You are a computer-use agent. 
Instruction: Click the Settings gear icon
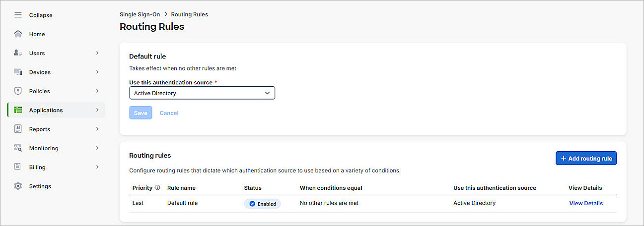(18, 186)
